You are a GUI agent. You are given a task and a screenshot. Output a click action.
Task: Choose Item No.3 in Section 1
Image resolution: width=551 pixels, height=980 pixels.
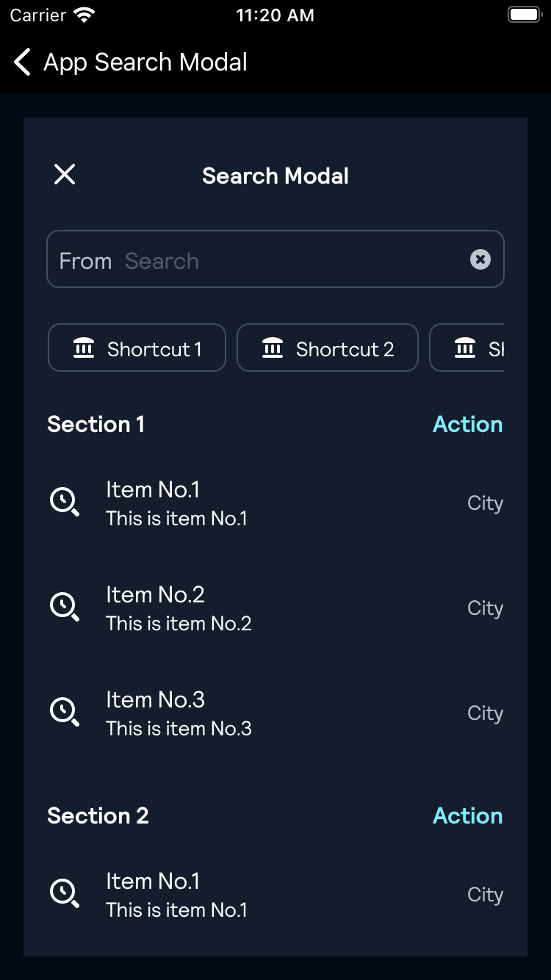coord(179,713)
